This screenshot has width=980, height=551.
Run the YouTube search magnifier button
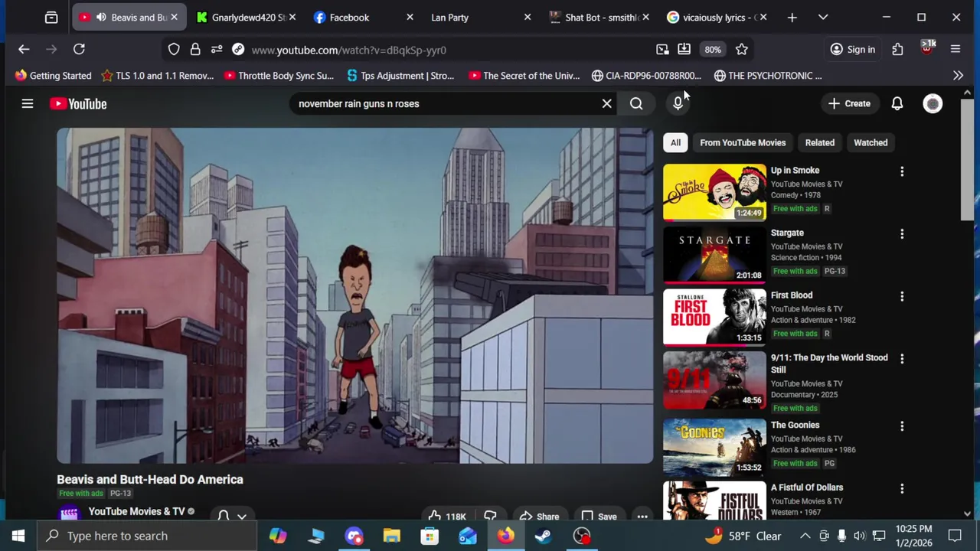click(x=636, y=103)
